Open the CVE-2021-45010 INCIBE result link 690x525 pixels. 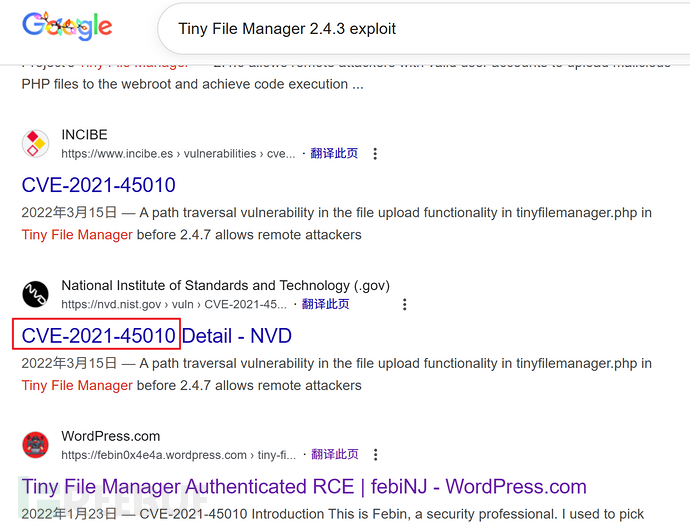[x=98, y=185]
